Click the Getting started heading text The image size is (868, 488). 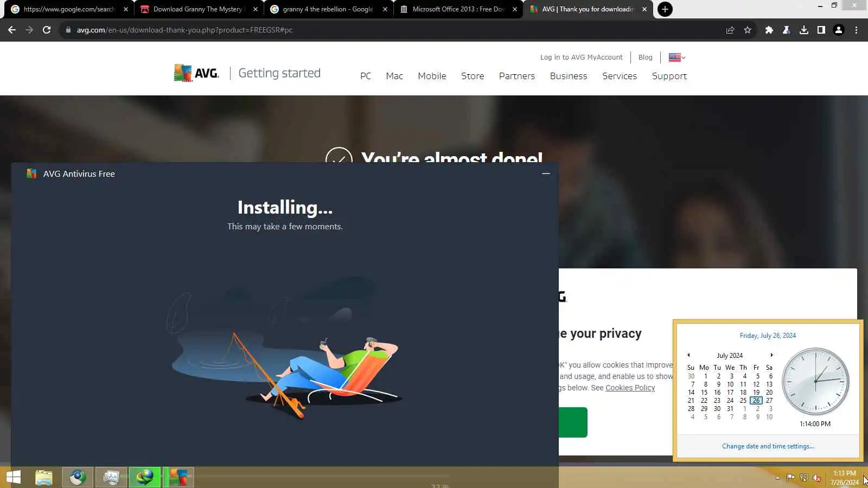coord(279,73)
